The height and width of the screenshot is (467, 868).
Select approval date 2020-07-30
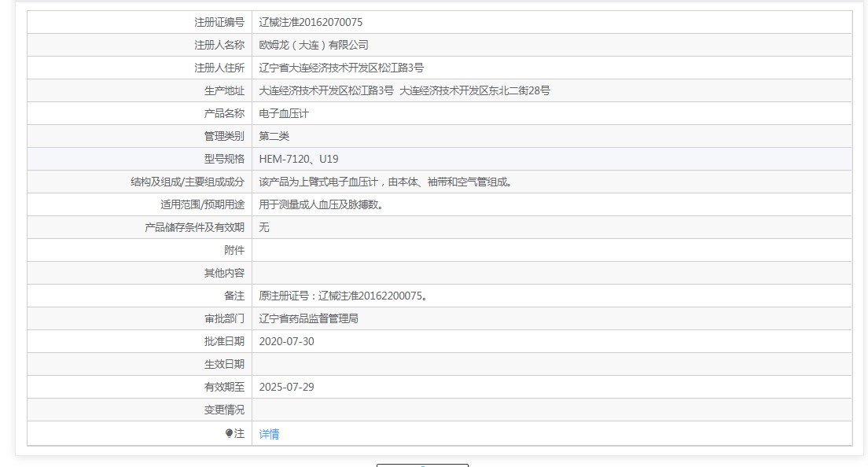coord(287,341)
